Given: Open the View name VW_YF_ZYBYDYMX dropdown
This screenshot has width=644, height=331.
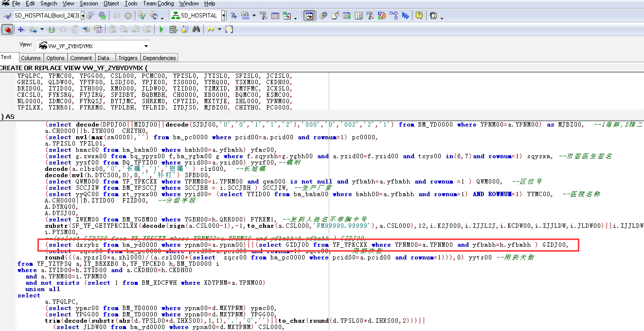Looking at the screenshot, I should pyautogui.click(x=146, y=46).
